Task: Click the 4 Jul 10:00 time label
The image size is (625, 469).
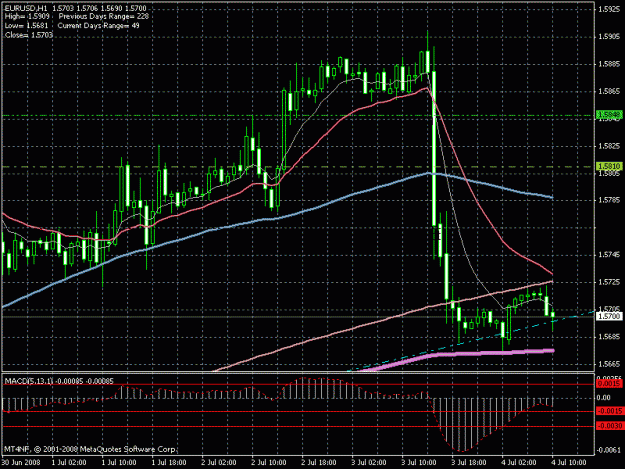Action: pyautogui.click(x=569, y=462)
